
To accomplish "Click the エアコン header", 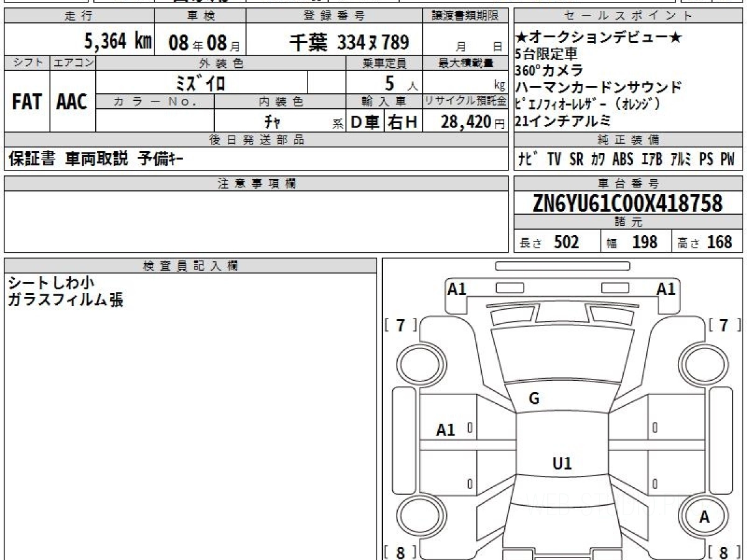I will [x=73, y=63].
